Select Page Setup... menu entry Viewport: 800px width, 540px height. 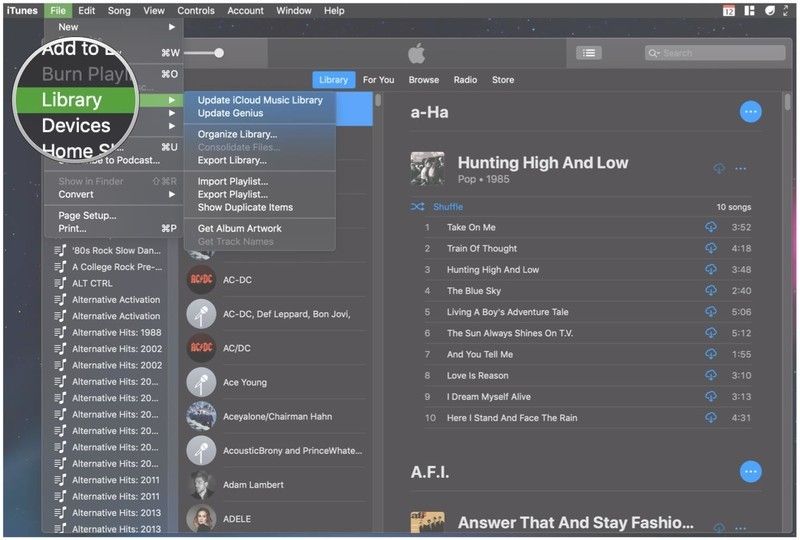(114, 215)
